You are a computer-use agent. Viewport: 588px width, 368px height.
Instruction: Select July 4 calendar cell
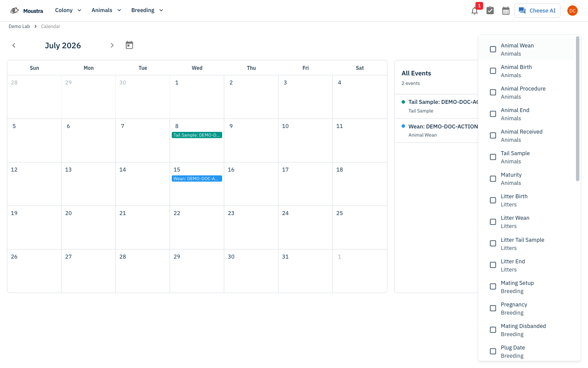click(359, 97)
